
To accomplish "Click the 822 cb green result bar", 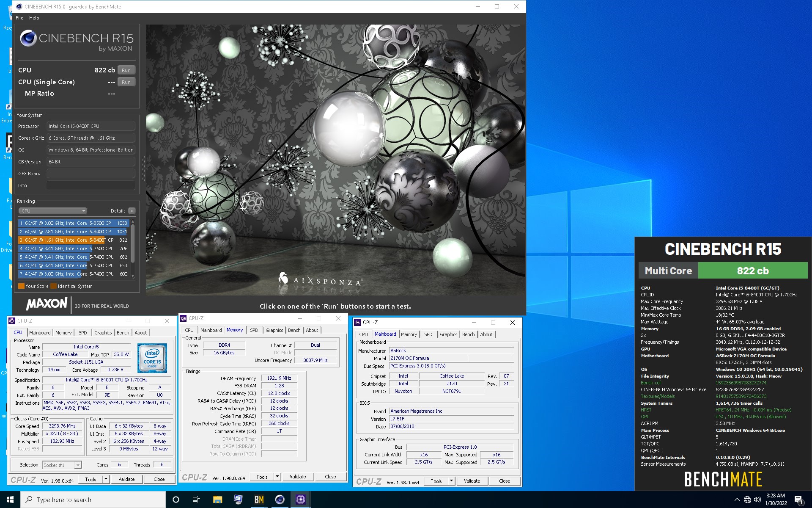I will click(x=753, y=271).
